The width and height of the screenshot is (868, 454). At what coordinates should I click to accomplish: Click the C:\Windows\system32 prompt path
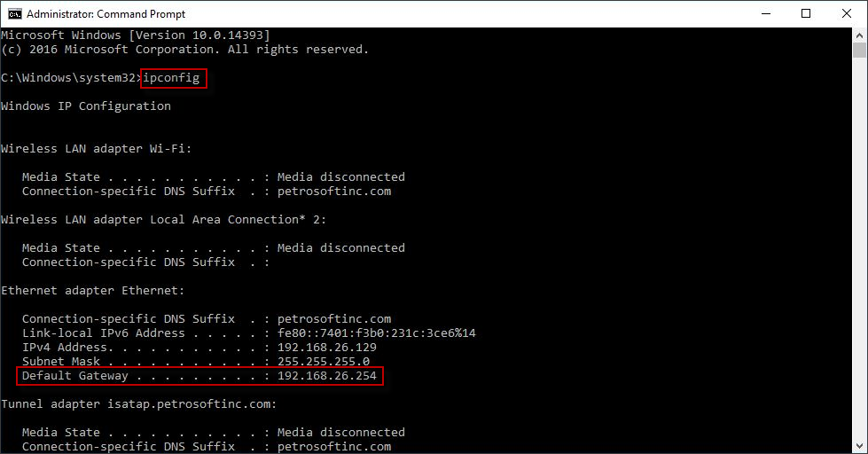tap(68, 78)
